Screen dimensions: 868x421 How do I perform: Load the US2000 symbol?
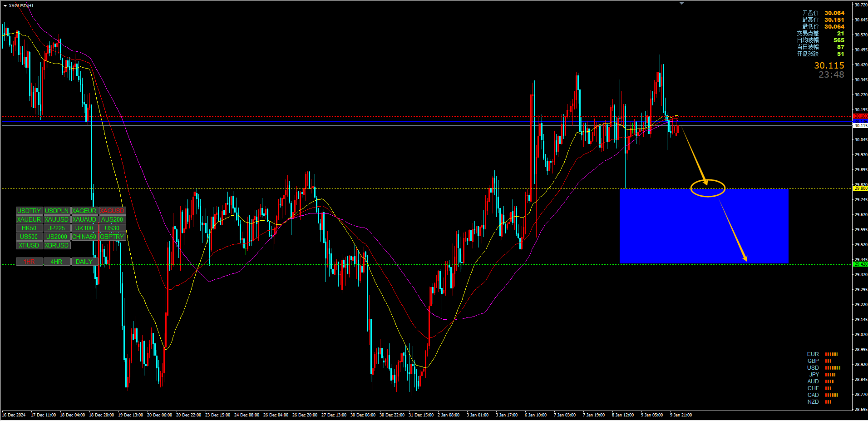[x=57, y=237]
